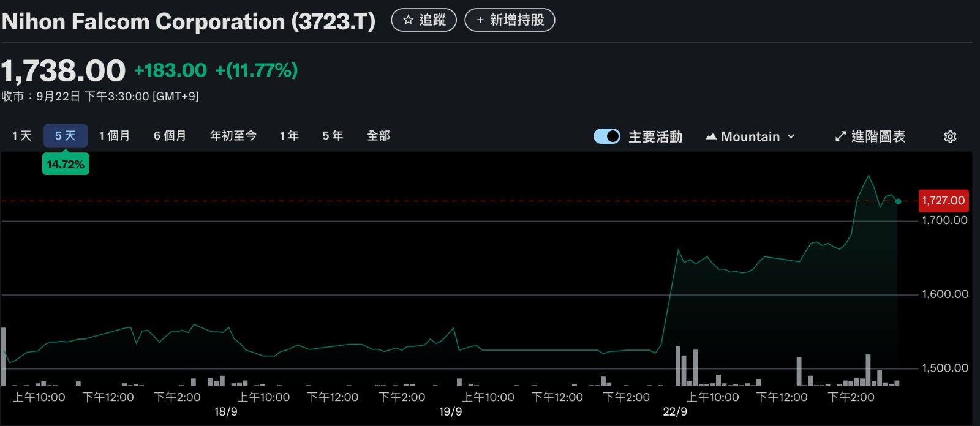980x426 pixels.
Task: Click the 19/9 date label
Action: pyautogui.click(x=450, y=412)
